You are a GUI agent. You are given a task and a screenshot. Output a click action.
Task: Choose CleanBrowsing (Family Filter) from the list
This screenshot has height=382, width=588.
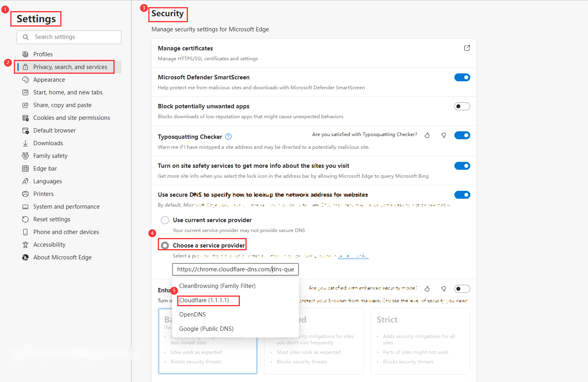coord(236,286)
